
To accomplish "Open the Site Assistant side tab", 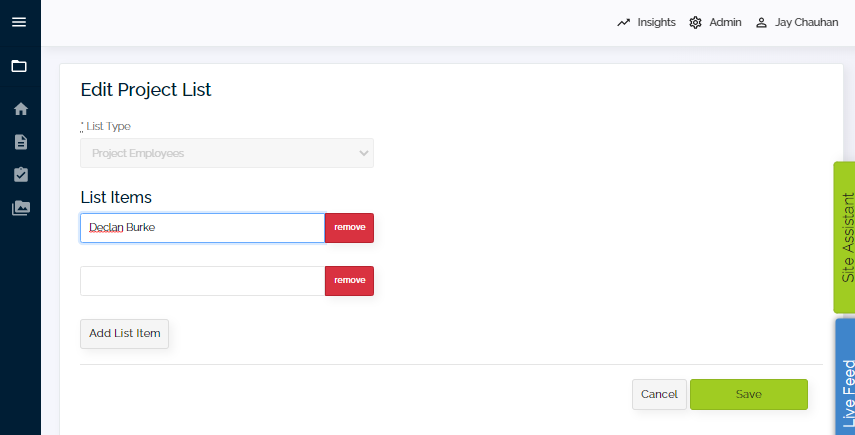I will click(845, 237).
